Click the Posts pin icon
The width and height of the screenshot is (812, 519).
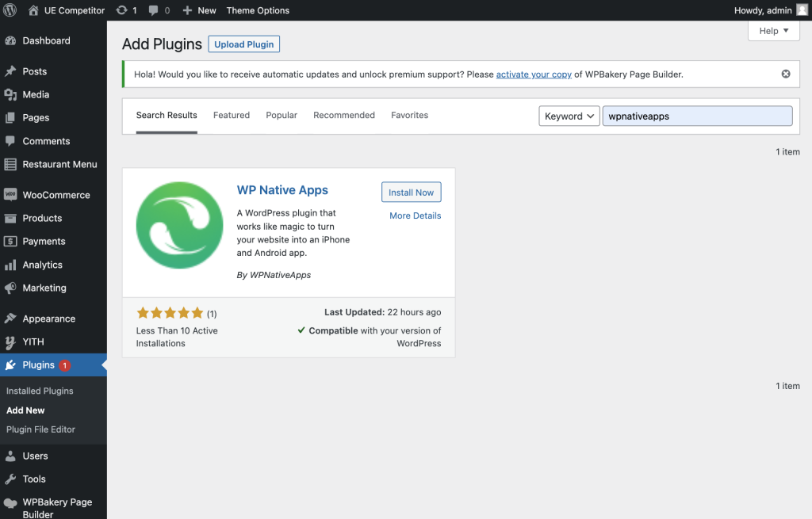(x=10, y=71)
